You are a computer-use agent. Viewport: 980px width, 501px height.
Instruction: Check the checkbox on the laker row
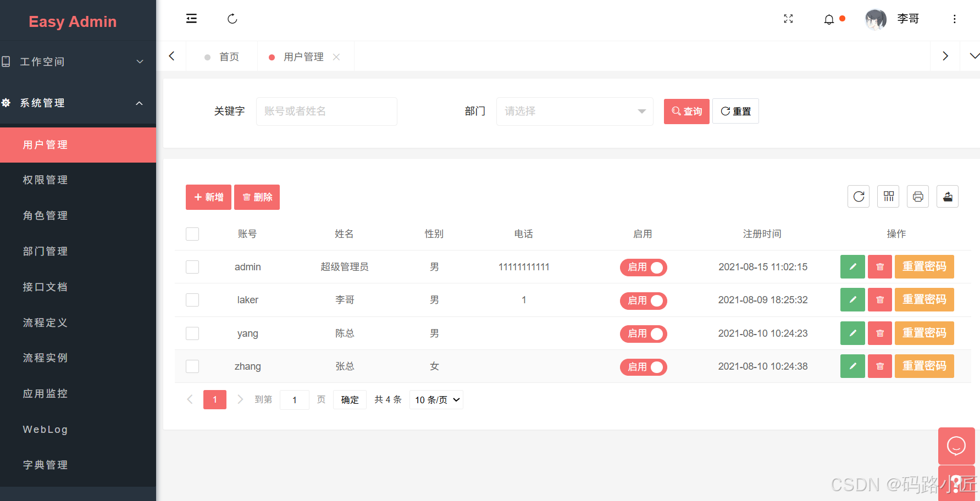coord(192,300)
